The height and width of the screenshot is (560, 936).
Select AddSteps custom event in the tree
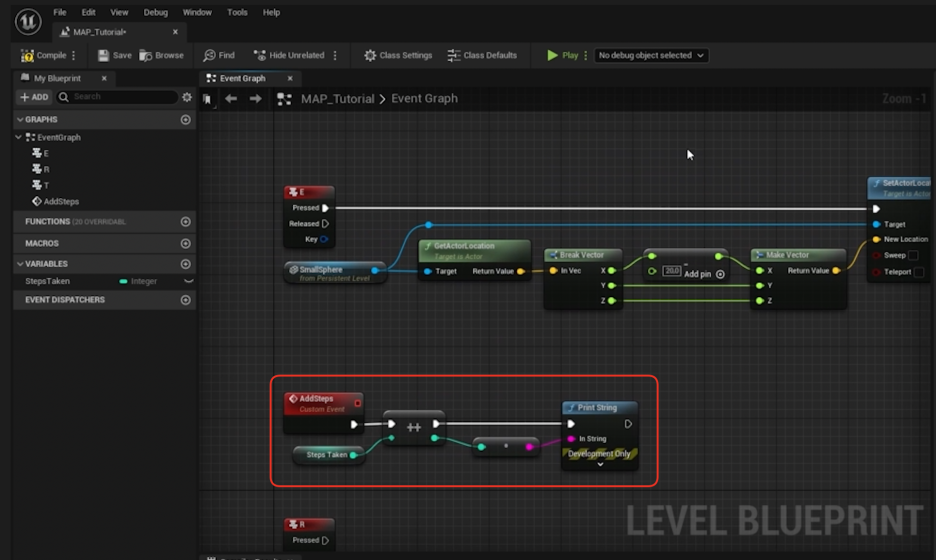coord(56,201)
